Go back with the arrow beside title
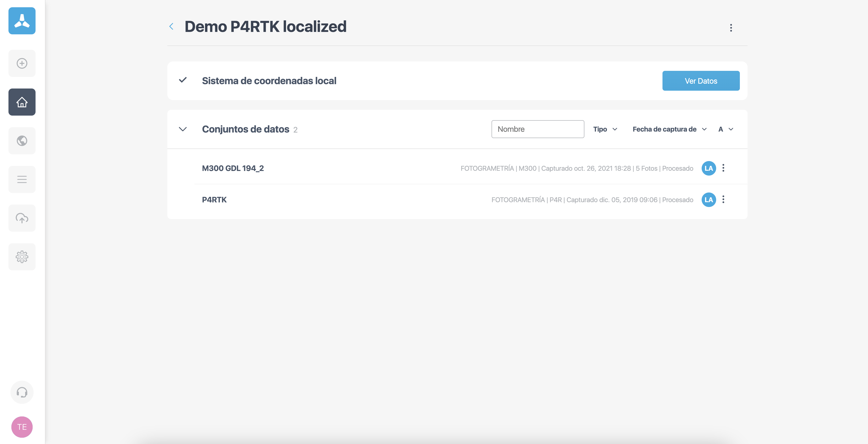The width and height of the screenshot is (868, 444). click(x=171, y=27)
